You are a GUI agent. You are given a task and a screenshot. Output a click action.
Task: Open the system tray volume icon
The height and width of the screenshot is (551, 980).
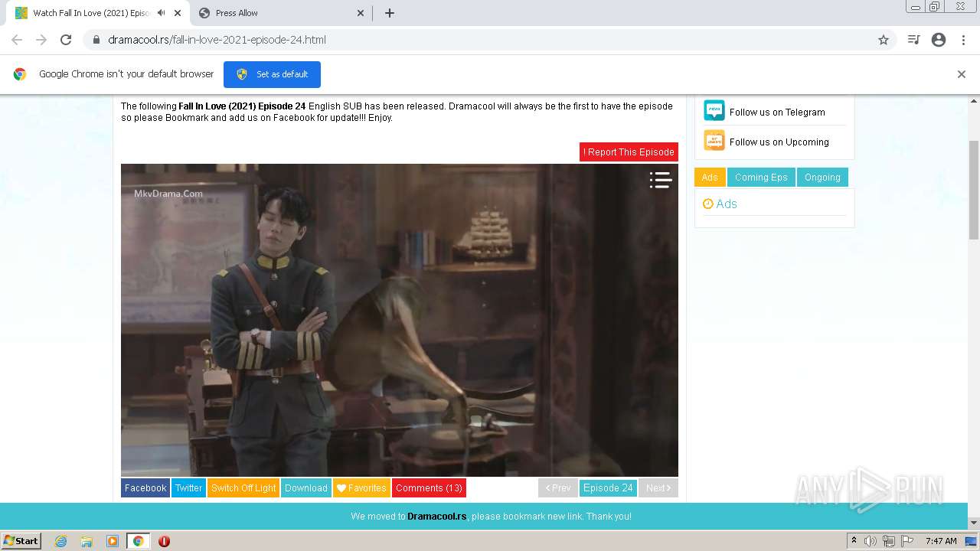pos(871,541)
